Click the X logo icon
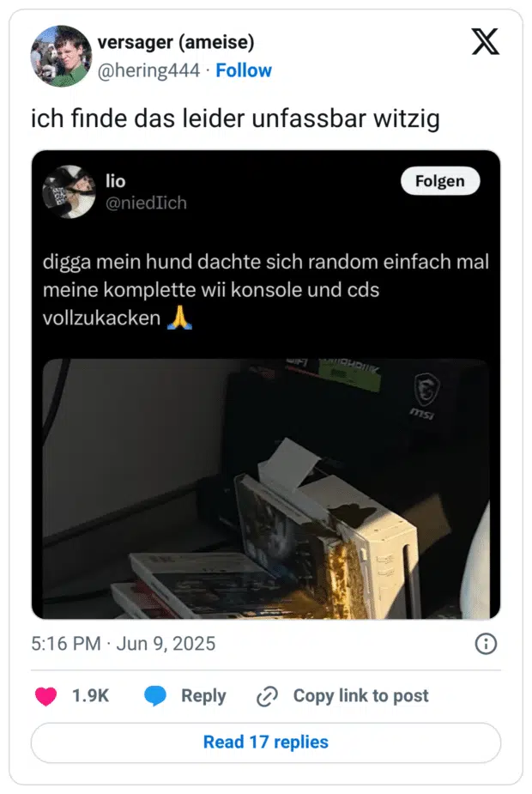The width and height of the screenshot is (532, 794). coord(486,41)
